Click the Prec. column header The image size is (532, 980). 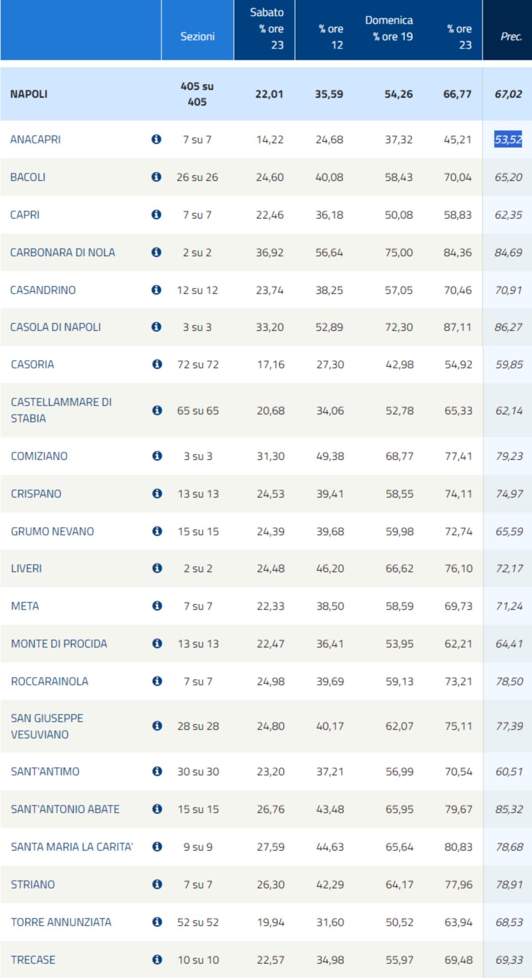[511, 36]
